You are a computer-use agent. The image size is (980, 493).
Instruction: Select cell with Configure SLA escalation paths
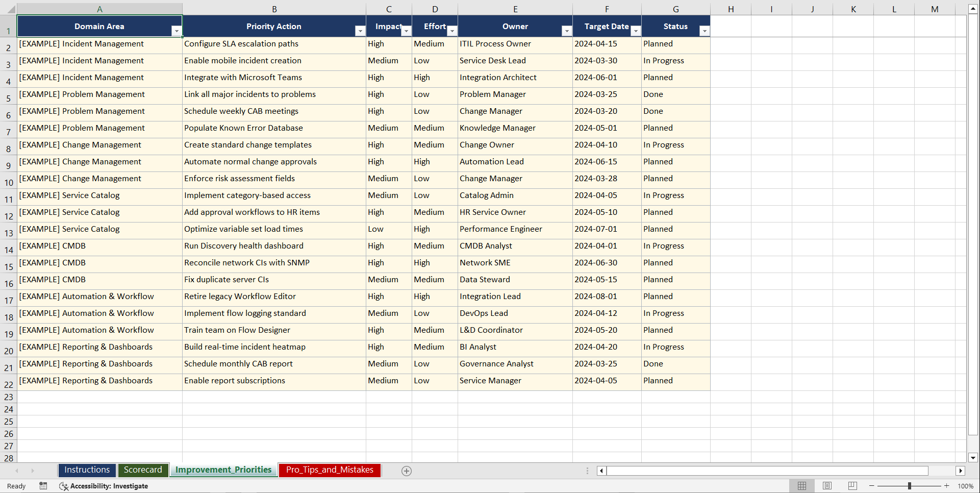274,44
